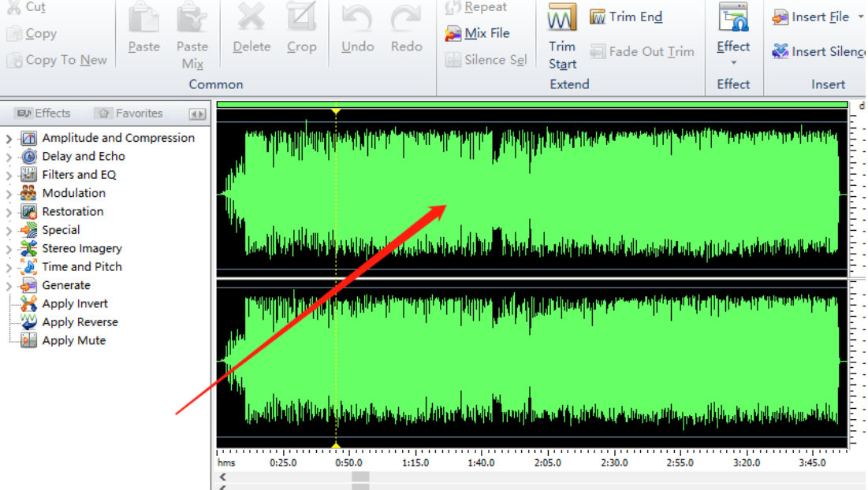Select Amplitude and Compression icon
Image resolution: width=868 pixels, height=490 pixels.
[x=29, y=138]
